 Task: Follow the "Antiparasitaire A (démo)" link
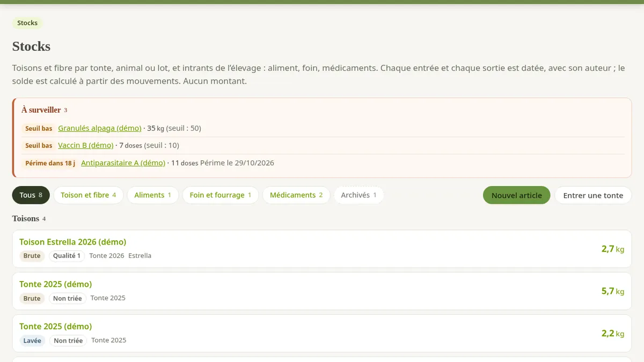(x=123, y=162)
